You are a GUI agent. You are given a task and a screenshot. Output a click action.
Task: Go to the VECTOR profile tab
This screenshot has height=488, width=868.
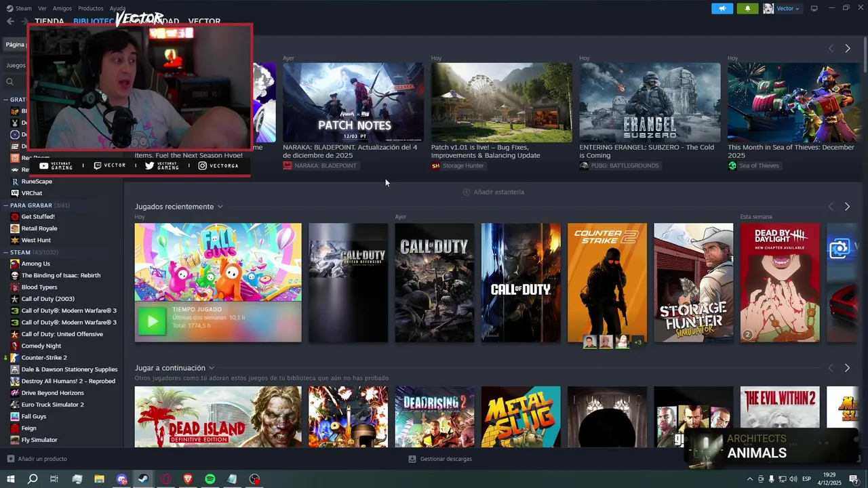[x=204, y=22]
